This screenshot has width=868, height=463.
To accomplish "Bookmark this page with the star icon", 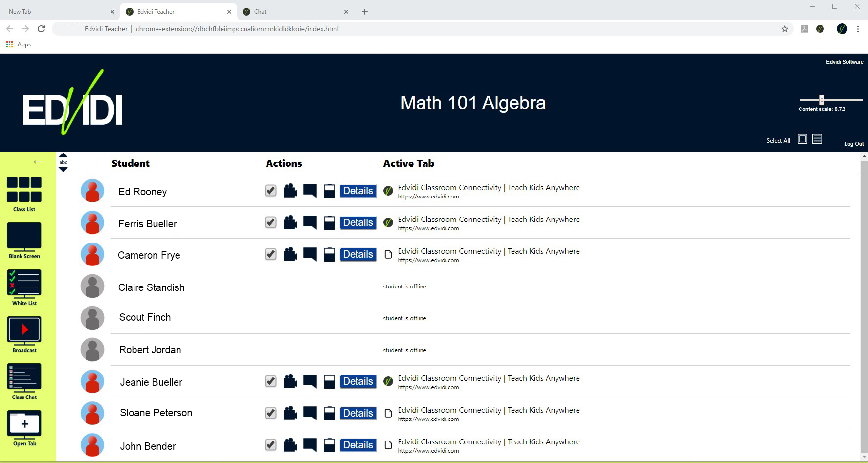I will pyautogui.click(x=785, y=29).
